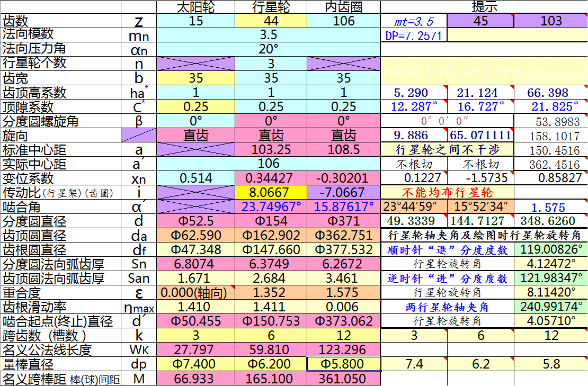Click pitch diameter cell Φ154
This screenshot has height=386, width=588.
coord(271,221)
